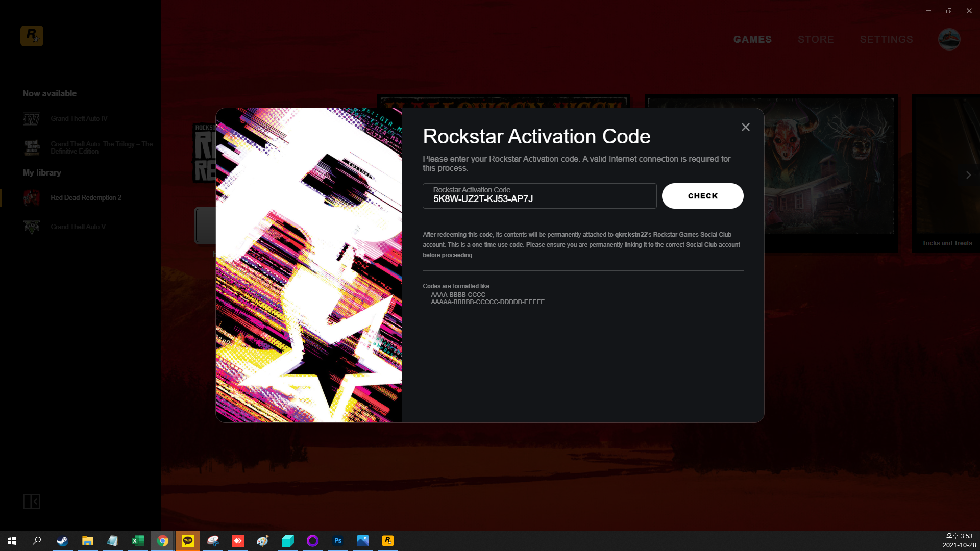Image resolution: width=980 pixels, height=551 pixels.
Task: Open Windows Start menu
Action: pos(12,541)
